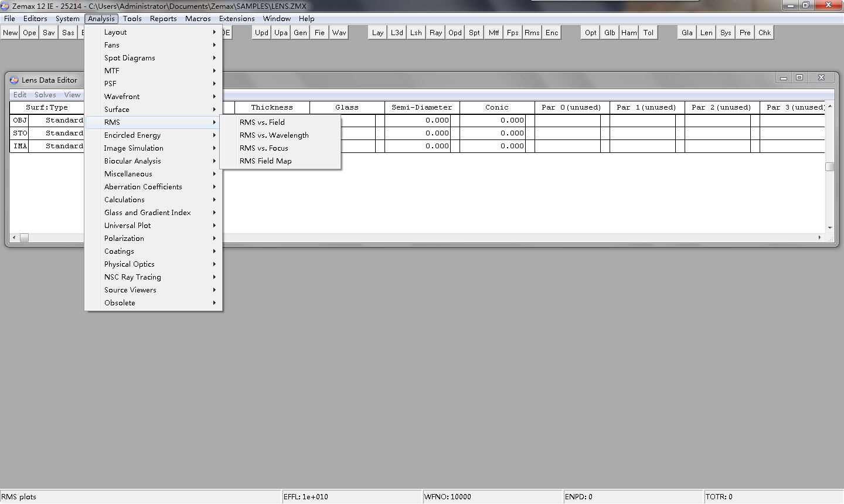Viewport: 844px width, 504px height.
Task: Click the Ope (Open) toolbar button
Action: coord(29,33)
